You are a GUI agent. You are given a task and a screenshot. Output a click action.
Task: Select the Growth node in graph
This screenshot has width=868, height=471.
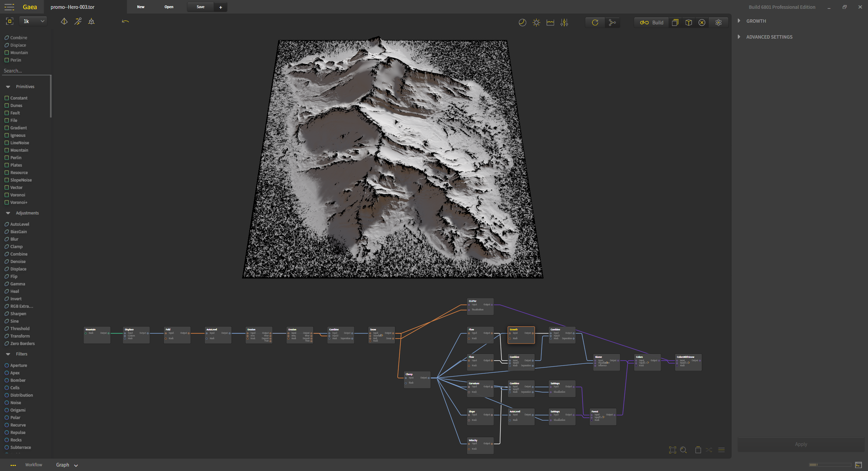[x=521, y=335]
